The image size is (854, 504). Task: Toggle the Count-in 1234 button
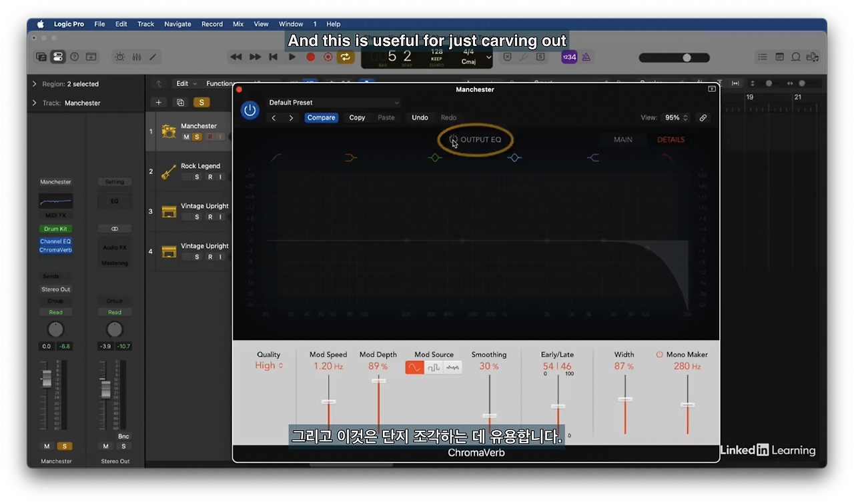pyautogui.click(x=569, y=57)
